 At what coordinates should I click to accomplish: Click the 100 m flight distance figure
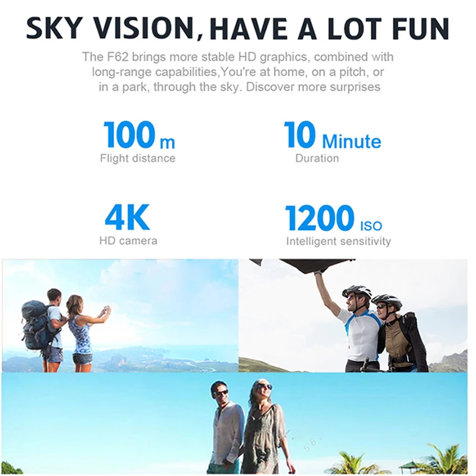point(139,134)
